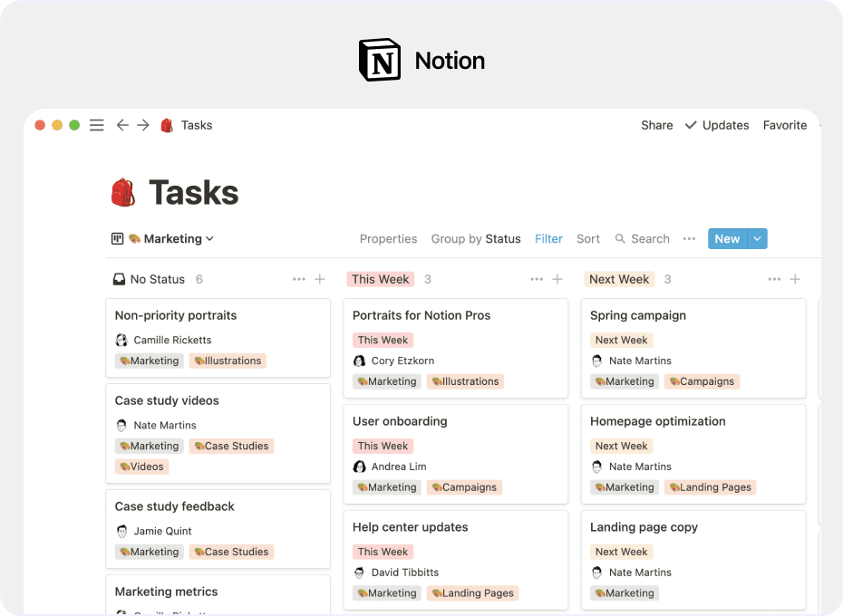Go back with the left arrow
The height and width of the screenshot is (616, 843).
tap(122, 125)
